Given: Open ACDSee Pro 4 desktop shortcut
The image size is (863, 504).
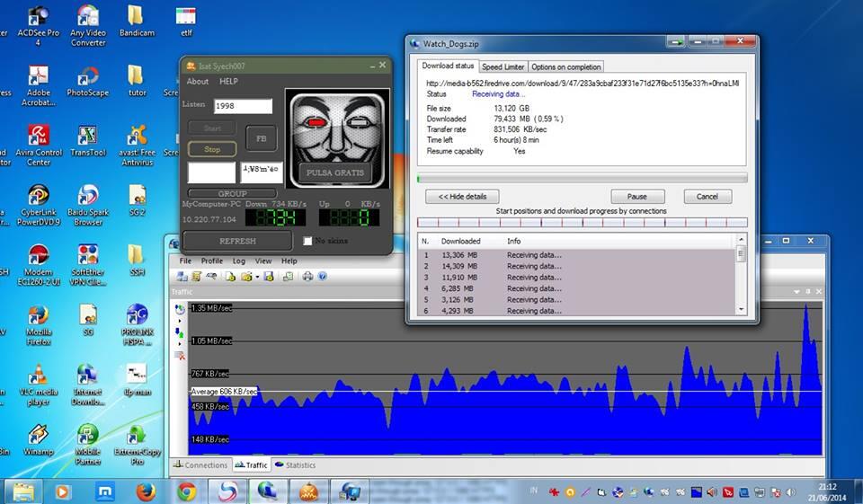Looking at the screenshot, I should 38,26.
